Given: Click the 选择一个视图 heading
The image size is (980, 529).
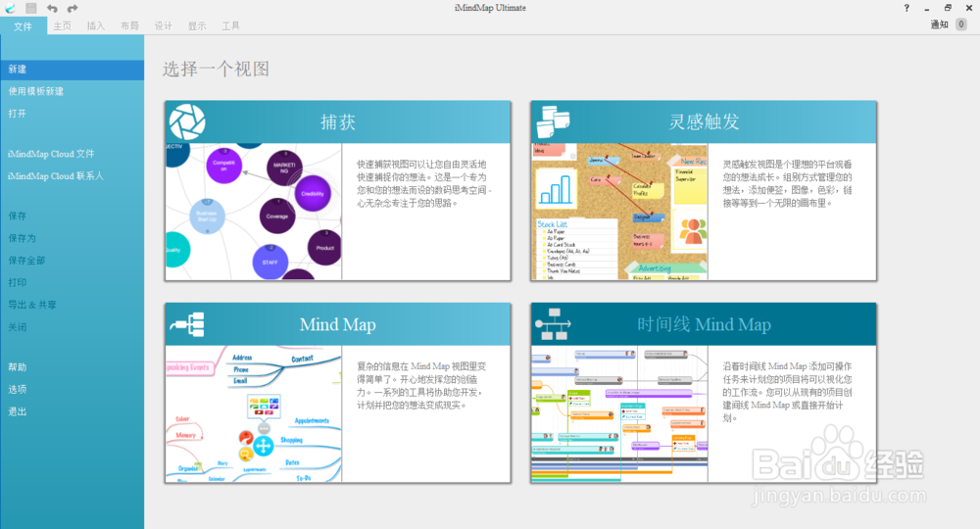Looking at the screenshot, I should click(x=216, y=69).
